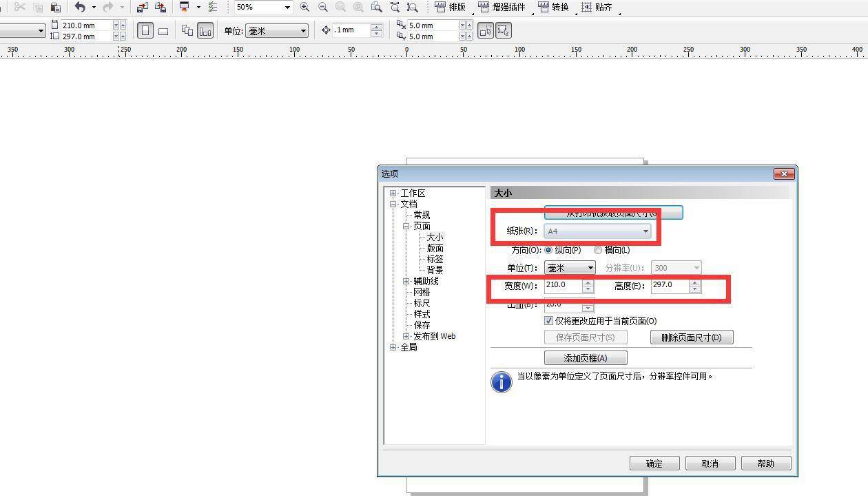Image resolution: width=868 pixels, height=502 pixels.
Task: Click the Paste clipboard icon
Action: tap(56, 7)
